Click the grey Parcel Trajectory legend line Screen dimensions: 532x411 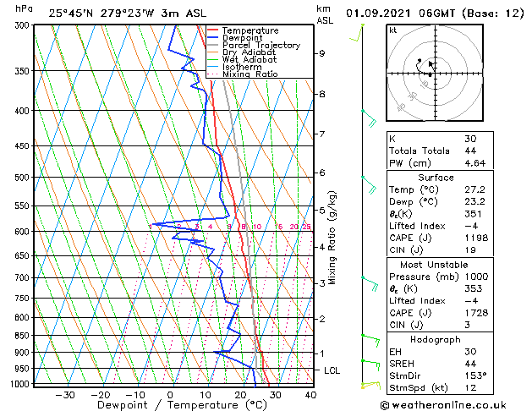pos(212,45)
